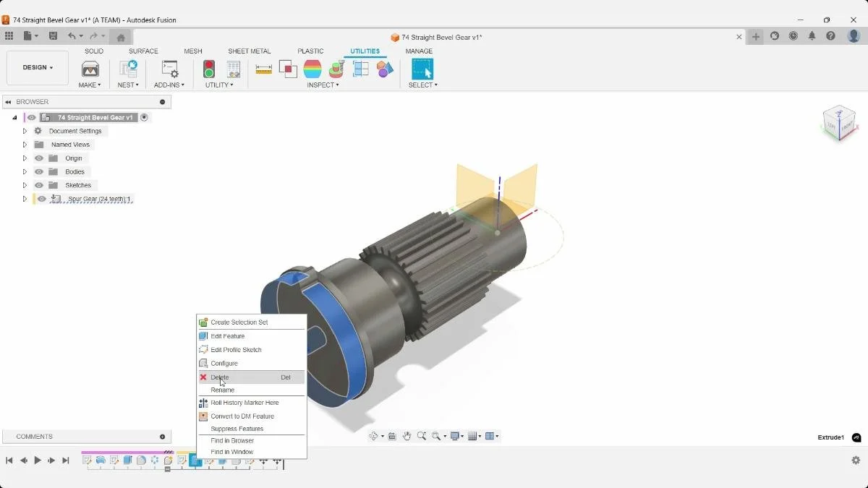Open the Job Status clock icon
The image size is (868, 488).
793,36
